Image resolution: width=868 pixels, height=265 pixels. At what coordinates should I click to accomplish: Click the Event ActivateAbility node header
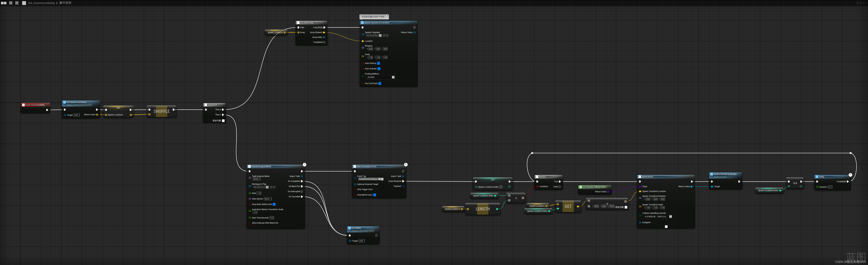(x=35, y=105)
